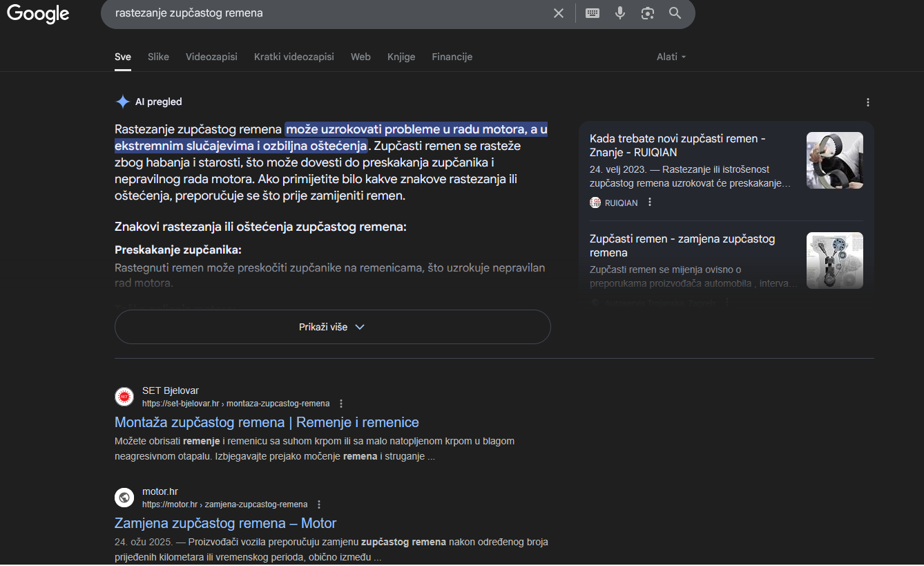The image size is (924, 566).
Task: Select the Sve tab
Action: (x=123, y=57)
